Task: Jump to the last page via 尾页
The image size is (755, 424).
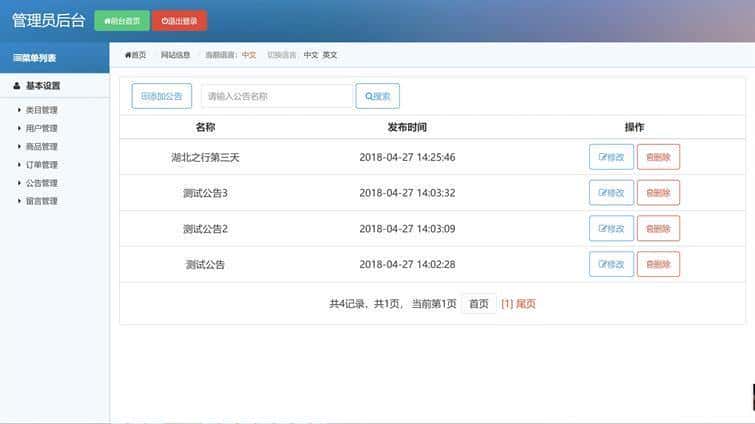Action: pos(526,304)
